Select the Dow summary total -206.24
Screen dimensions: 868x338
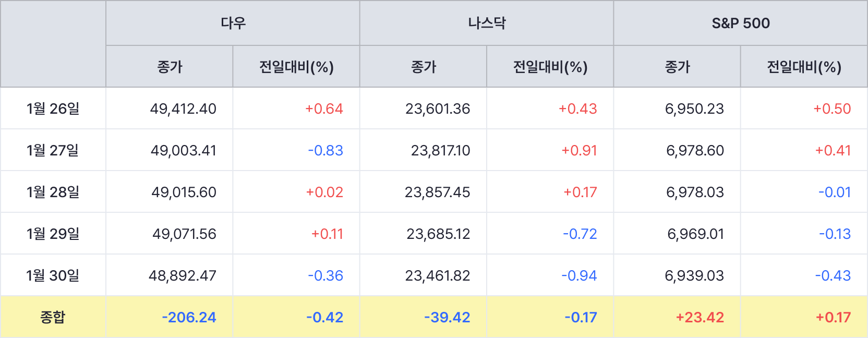189,317
